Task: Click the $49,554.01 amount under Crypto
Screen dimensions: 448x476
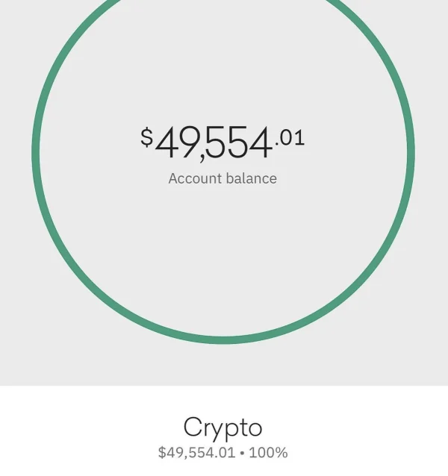Action: click(196, 452)
